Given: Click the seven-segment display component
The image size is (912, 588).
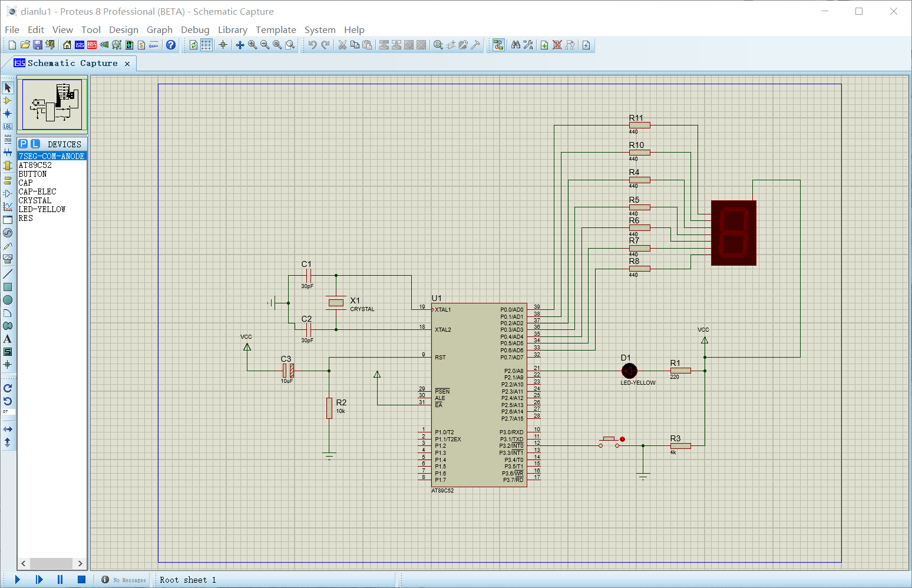Looking at the screenshot, I should click(x=733, y=233).
